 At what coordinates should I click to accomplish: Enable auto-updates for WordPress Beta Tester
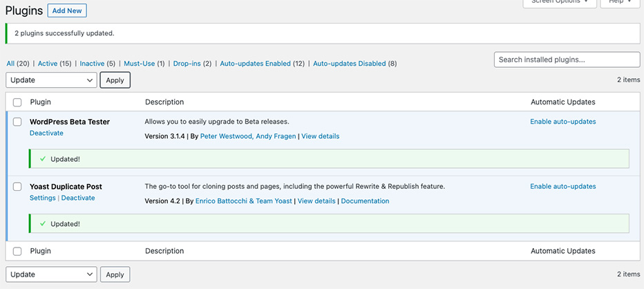point(562,122)
